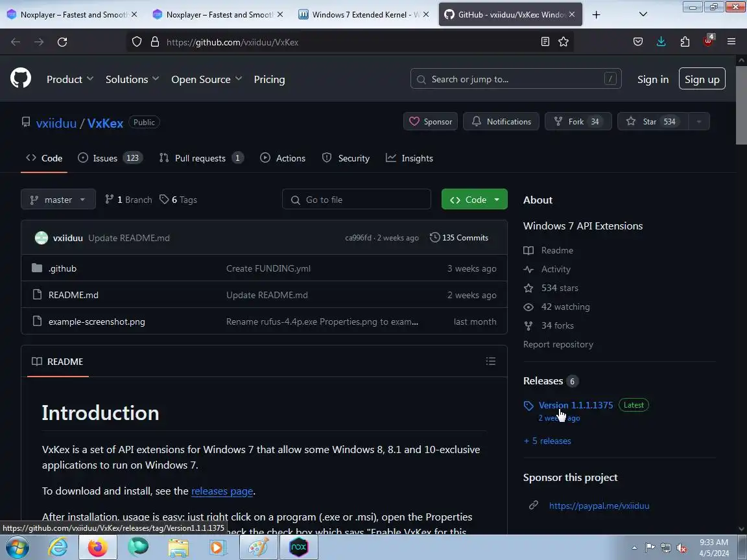Open the Paint palette taskbar icon
Image resolution: width=747 pixels, height=560 pixels.
click(259, 548)
